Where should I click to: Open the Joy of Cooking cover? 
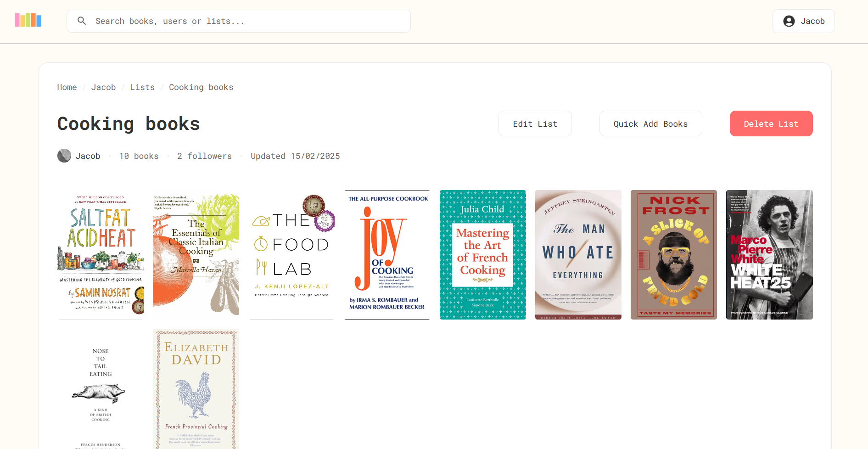click(x=387, y=255)
